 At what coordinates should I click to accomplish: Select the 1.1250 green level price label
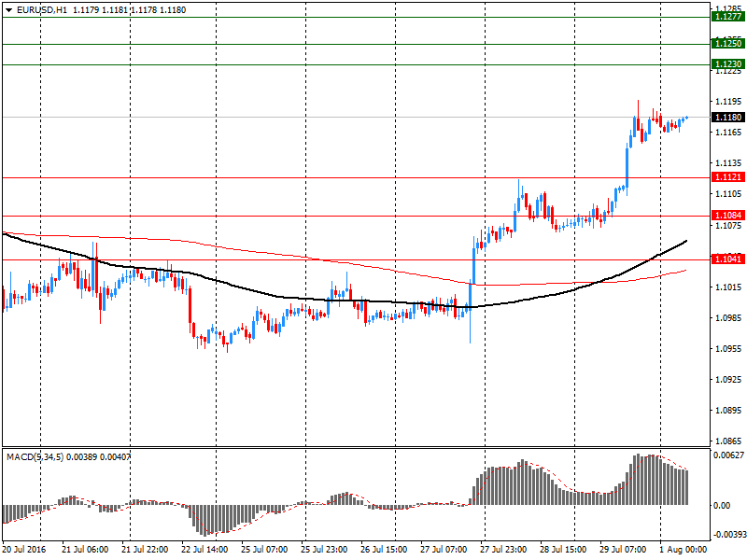click(728, 44)
